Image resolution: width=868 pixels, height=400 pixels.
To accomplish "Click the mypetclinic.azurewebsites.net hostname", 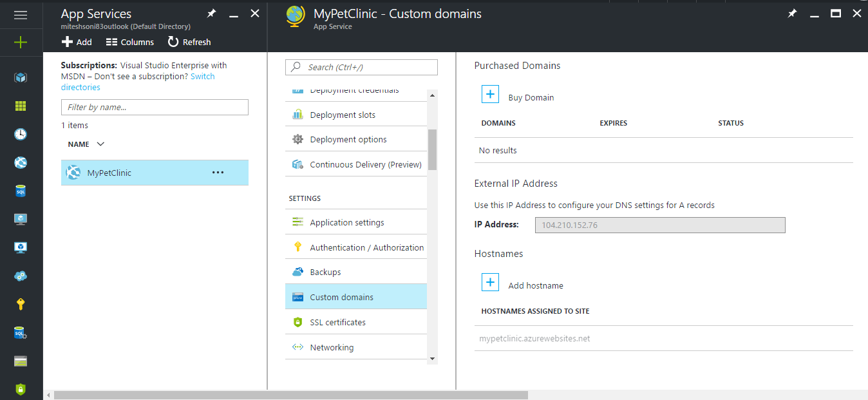I will [x=534, y=338].
